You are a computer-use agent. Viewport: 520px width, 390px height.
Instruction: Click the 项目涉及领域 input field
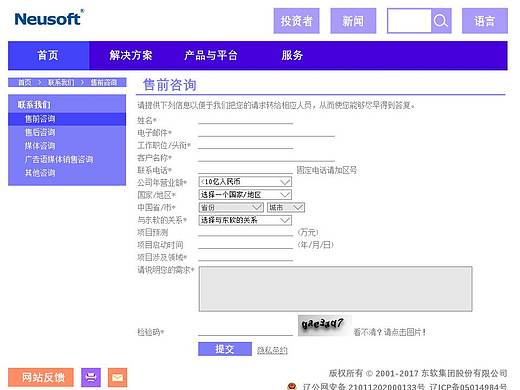[x=245, y=257]
